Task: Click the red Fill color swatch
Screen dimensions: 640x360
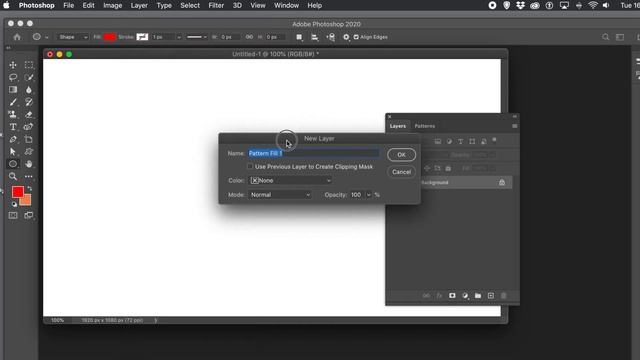Action: coord(109,37)
